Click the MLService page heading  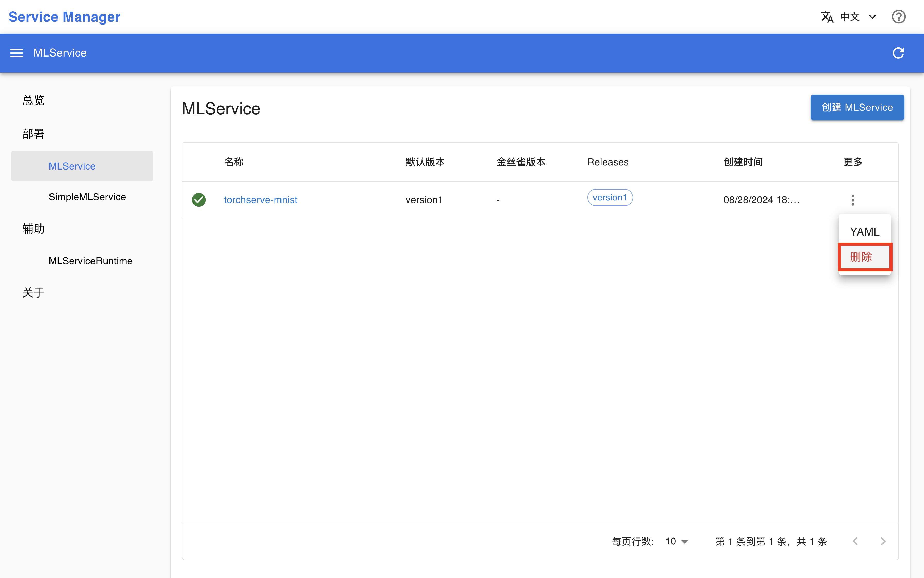[x=221, y=109]
